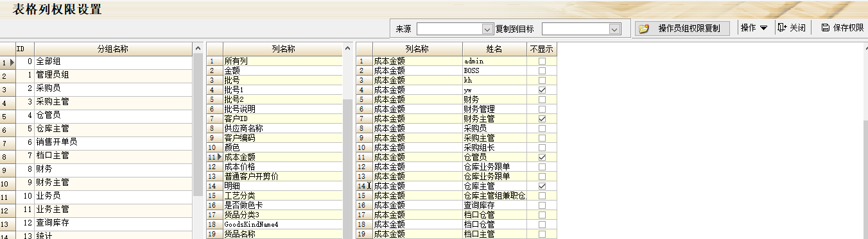Select 仓管员 group with ID 4

[x=113, y=115]
